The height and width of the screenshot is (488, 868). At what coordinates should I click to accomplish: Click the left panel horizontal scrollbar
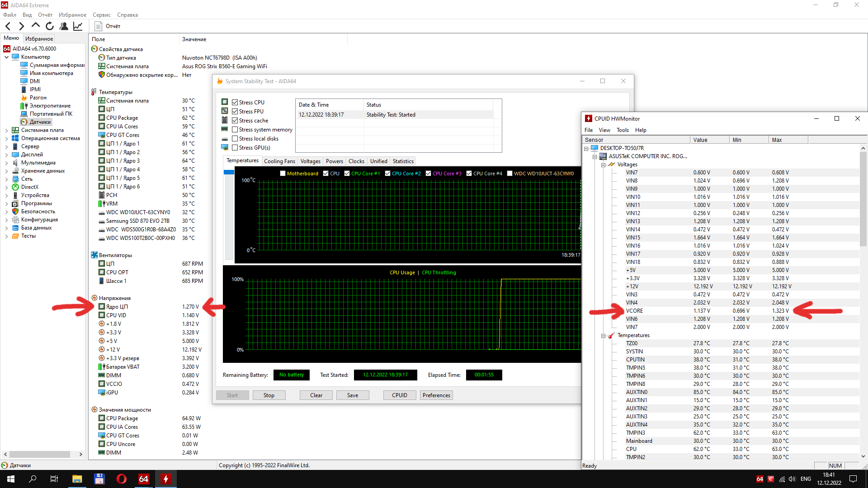[x=40, y=454]
